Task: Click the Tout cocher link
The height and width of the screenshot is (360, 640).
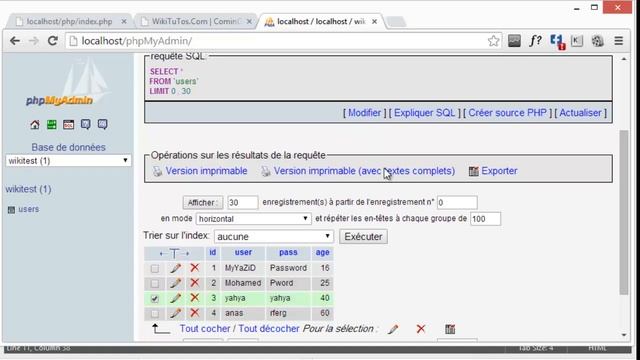Action: tap(205, 329)
